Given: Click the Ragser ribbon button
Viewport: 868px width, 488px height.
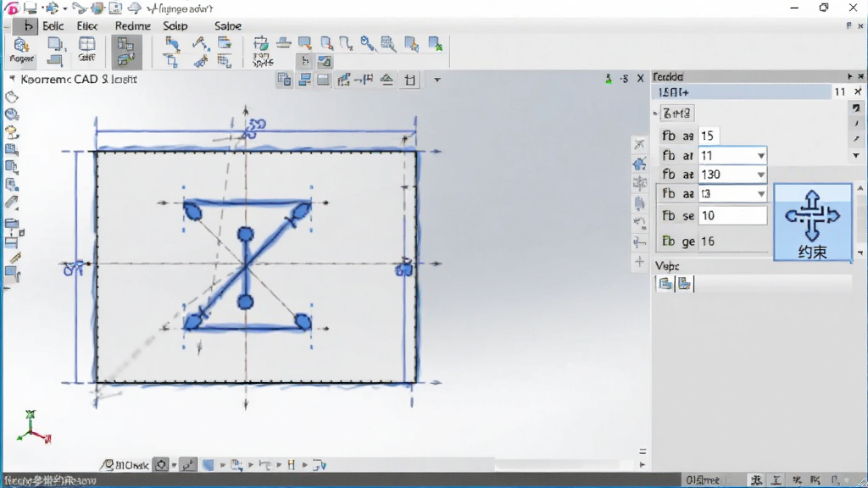Looking at the screenshot, I should [21, 50].
